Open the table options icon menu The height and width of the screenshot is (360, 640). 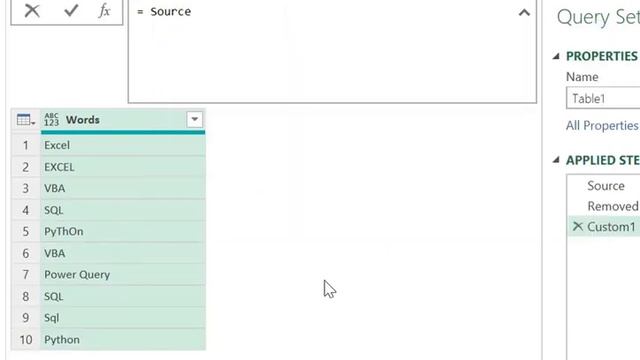(26, 120)
